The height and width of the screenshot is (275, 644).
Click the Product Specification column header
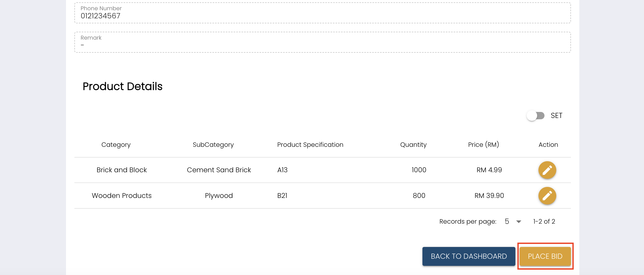[310, 145]
